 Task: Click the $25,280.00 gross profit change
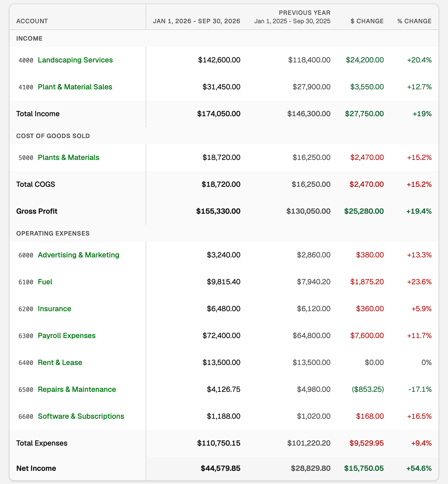[364, 211]
